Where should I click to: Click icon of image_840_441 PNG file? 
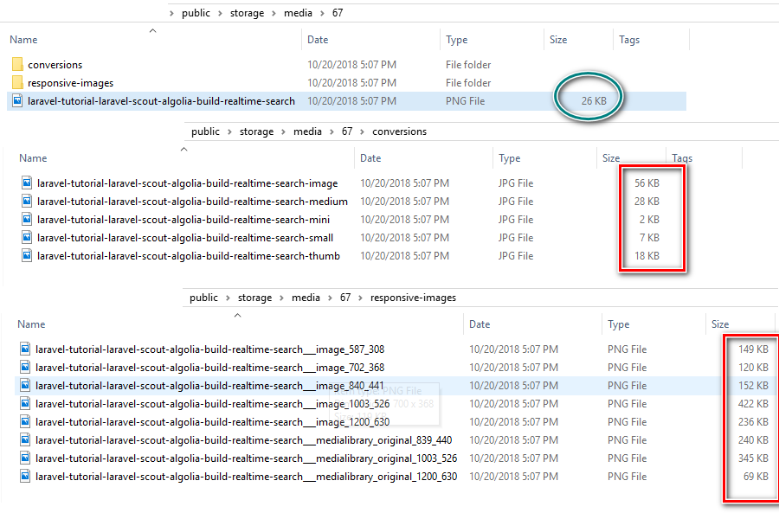pyautogui.click(x=25, y=386)
